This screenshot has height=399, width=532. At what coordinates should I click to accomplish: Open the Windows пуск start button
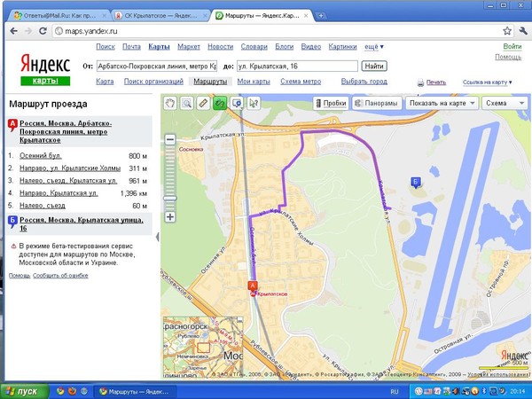25,391
